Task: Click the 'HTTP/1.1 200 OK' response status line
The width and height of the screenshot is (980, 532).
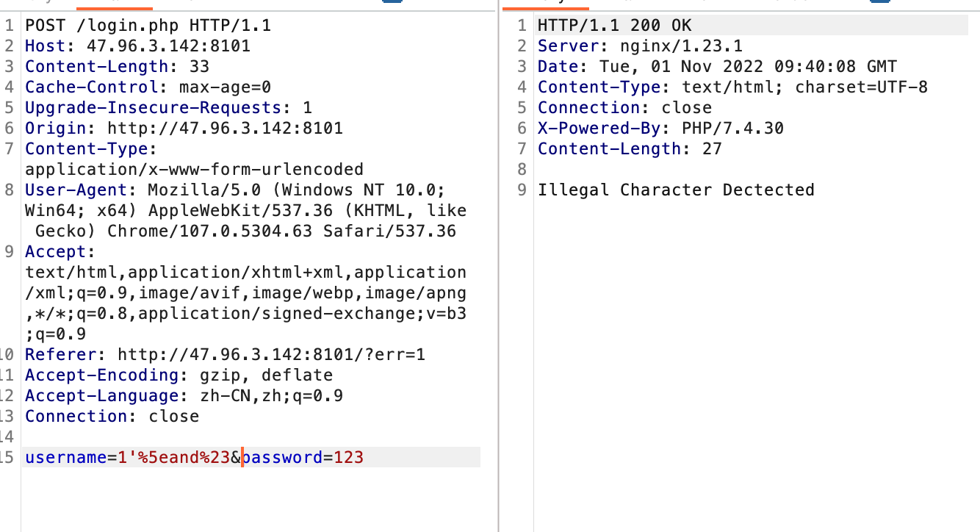Action: tap(615, 26)
